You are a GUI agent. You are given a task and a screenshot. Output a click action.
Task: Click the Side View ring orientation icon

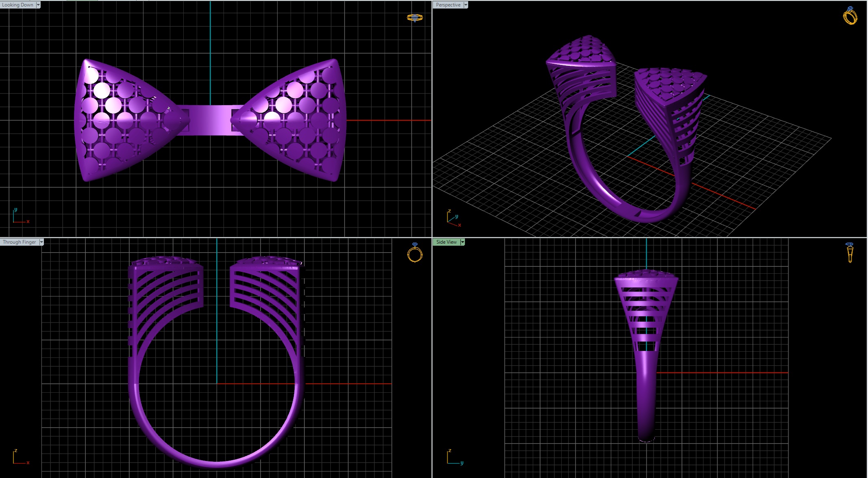850,253
